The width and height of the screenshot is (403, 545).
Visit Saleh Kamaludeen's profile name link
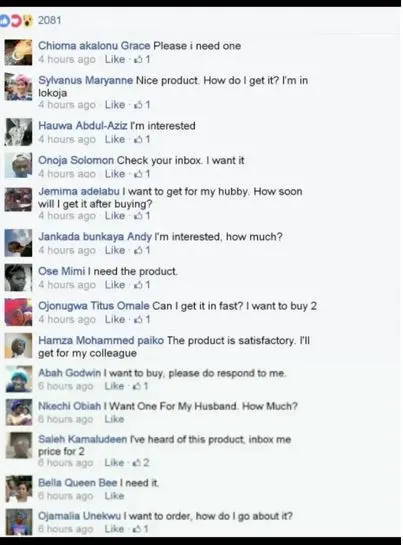click(83, 439)
